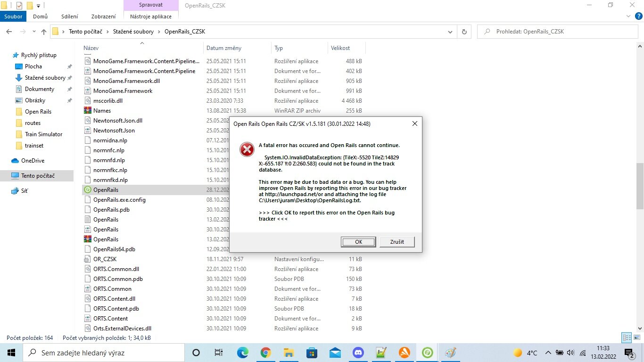
Task: Show hidden tray icons chevron
Action: [x=548, y=353]
